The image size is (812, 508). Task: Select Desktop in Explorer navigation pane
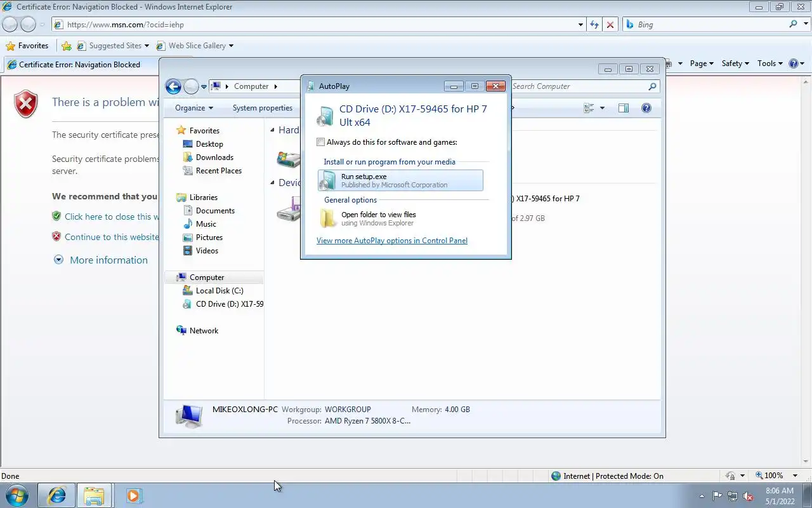click(209, 144)
